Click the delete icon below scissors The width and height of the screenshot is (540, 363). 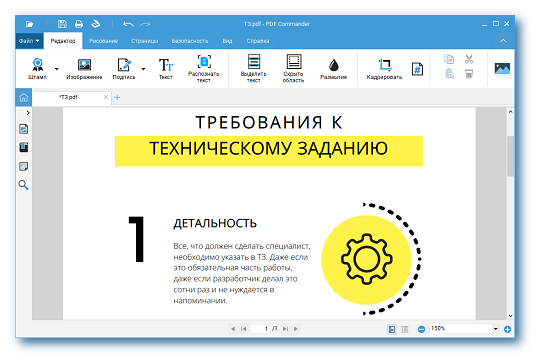tap(469, 73)
